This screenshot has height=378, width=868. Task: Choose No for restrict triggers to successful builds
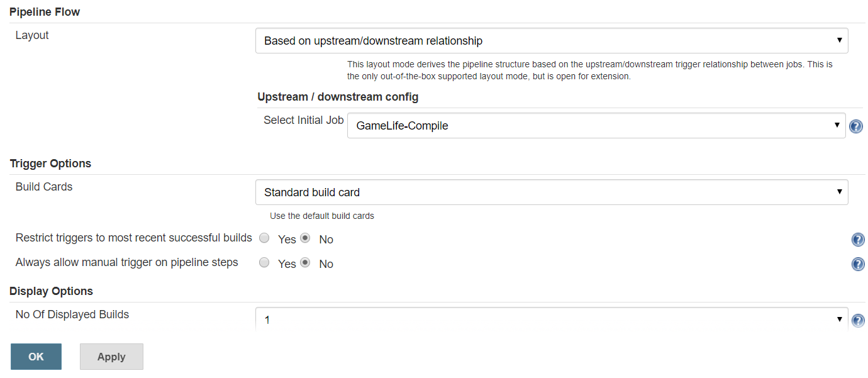click(x=306, y=238)
